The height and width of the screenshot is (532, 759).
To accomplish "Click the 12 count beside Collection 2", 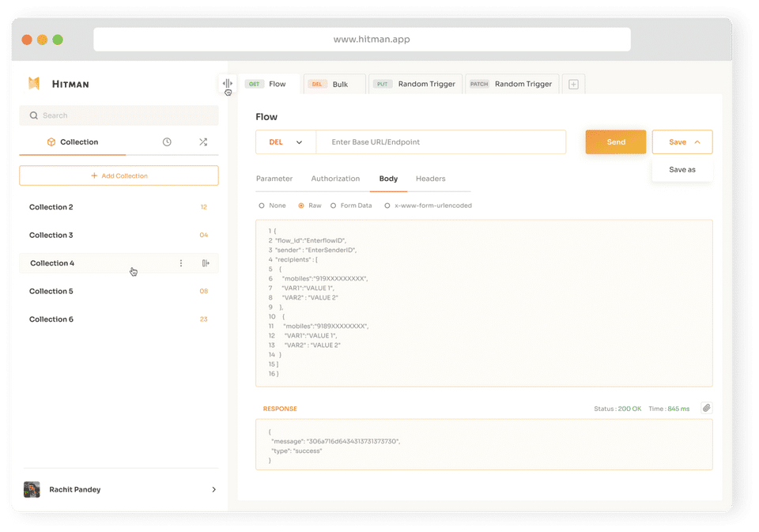I will click(204, 206).
